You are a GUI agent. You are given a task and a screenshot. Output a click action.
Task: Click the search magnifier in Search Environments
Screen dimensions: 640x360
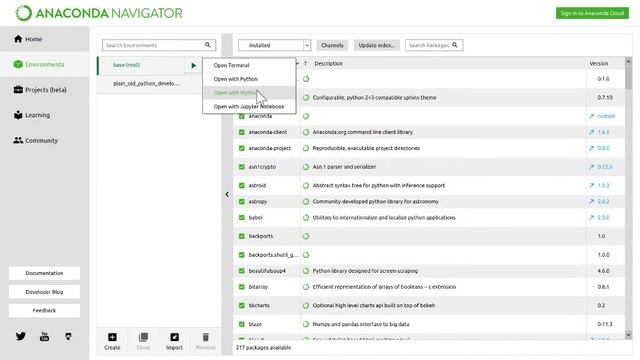(208, 45)
